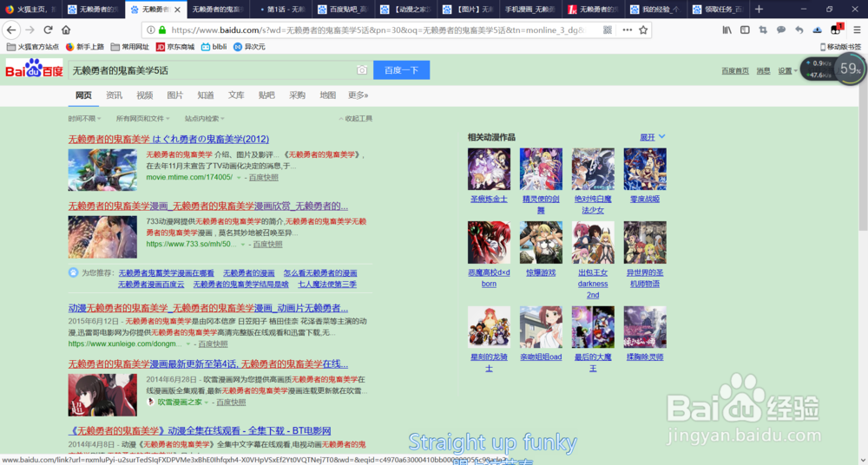
Task: Click the 百度一下 search button
Action: tap(401, 70)
